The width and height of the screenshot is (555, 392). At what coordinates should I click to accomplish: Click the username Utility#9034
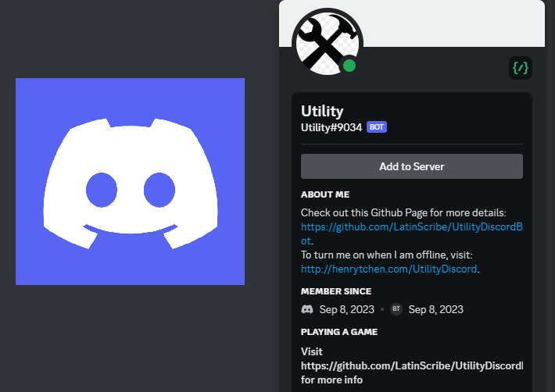[x=331, y=127]
